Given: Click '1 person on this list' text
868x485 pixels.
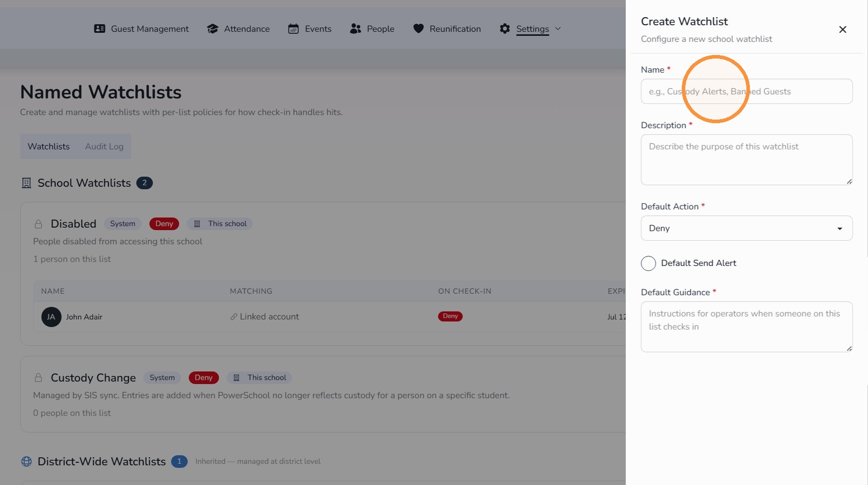Looking at the screenshot, I should 72,259.
